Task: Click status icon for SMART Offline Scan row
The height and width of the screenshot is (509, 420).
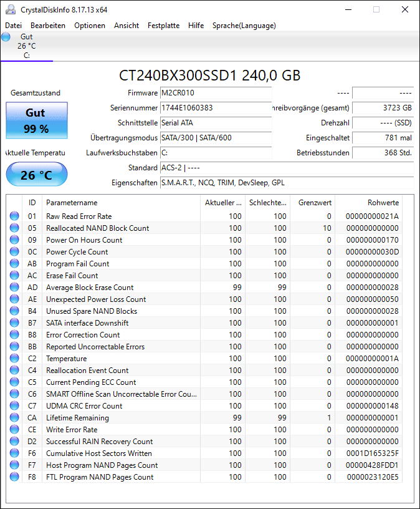Action: pyautogui.click(x=14, y=394)
